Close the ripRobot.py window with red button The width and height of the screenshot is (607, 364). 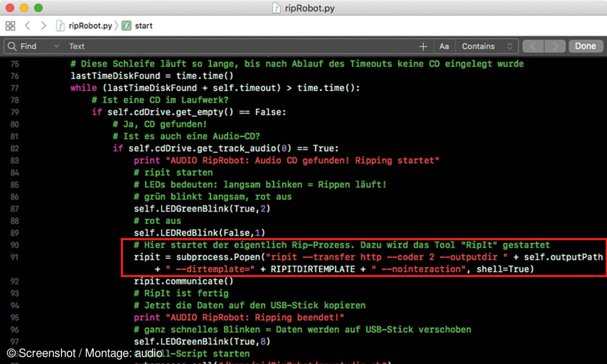[x=10, y=8]
